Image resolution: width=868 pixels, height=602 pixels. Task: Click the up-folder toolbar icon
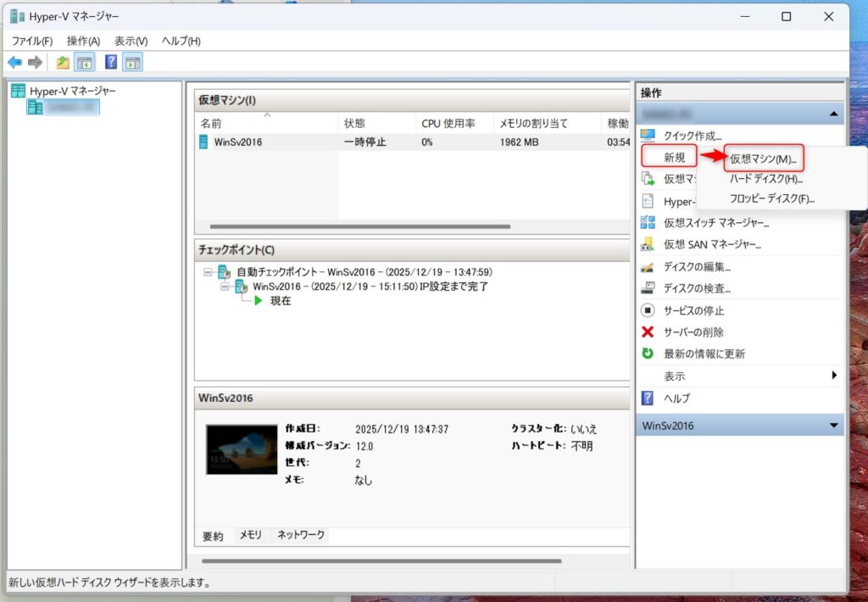click(x=63, y=62)
